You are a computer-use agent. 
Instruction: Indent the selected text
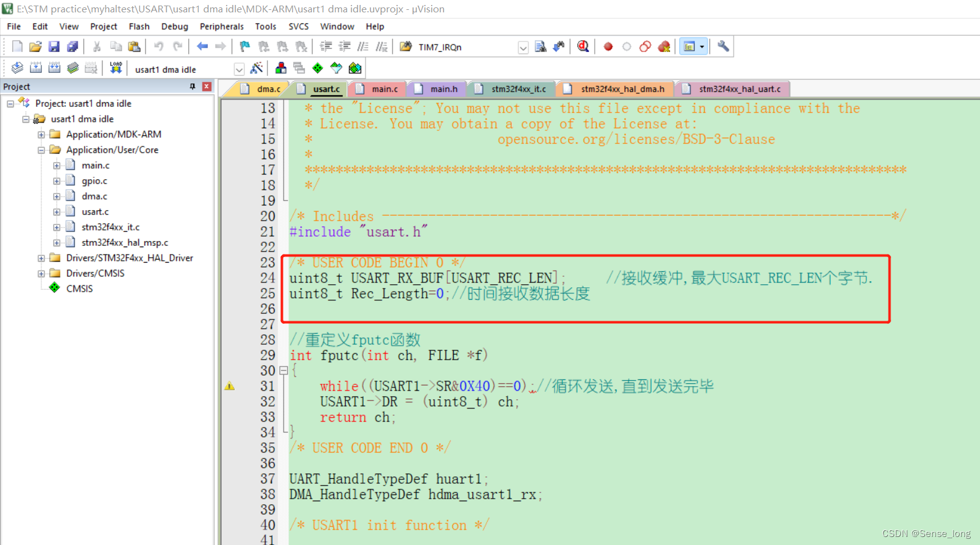tap(325, 46)
